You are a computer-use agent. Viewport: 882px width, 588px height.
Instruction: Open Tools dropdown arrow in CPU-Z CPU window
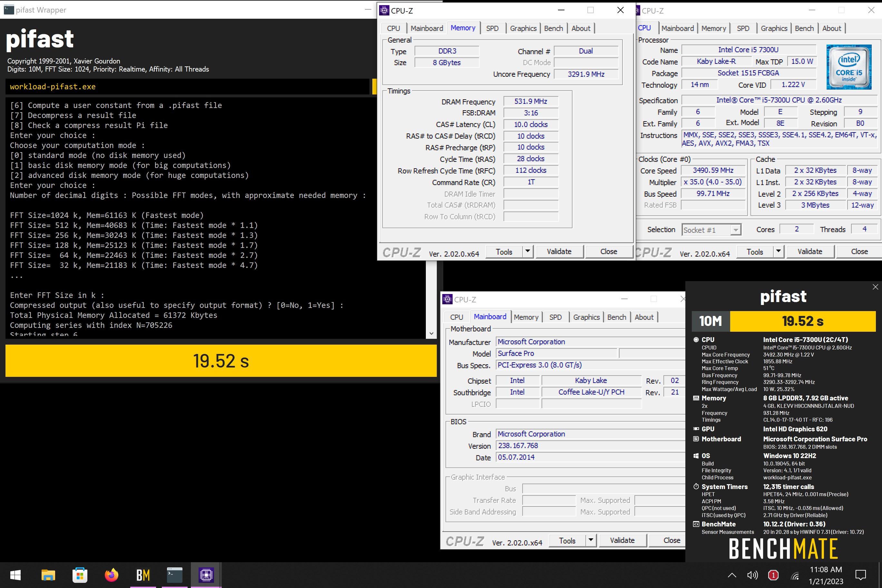tap(779, 251)
